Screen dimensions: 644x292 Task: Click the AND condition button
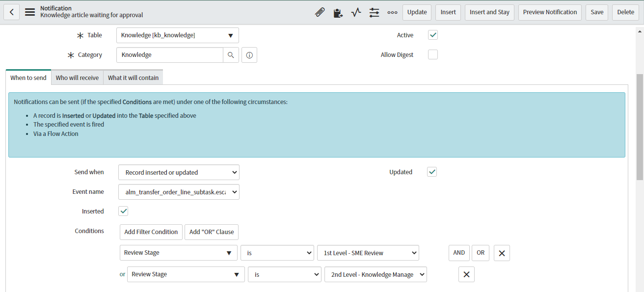[459, 253]
